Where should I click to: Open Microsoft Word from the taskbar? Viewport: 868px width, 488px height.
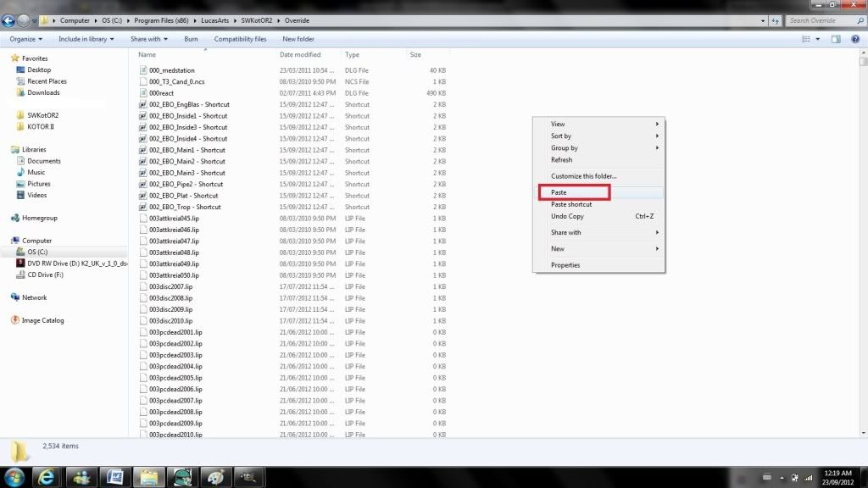point(115,476)
